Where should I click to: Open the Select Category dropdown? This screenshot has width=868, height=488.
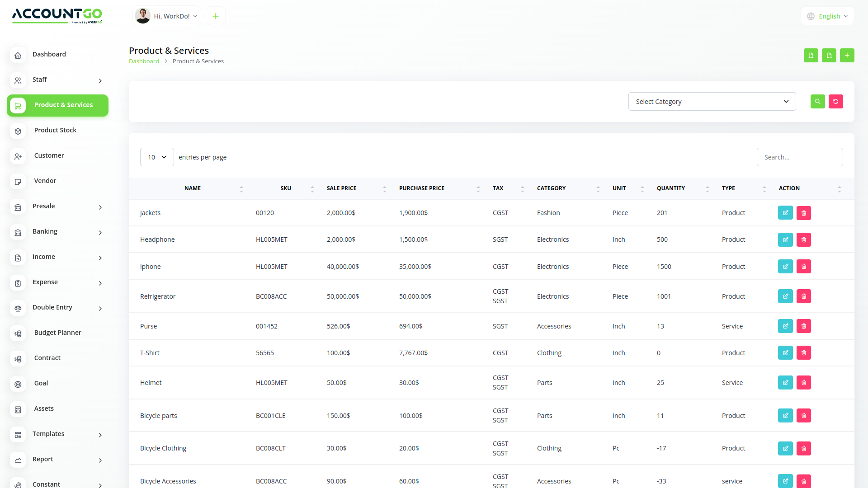click(712, 101)
